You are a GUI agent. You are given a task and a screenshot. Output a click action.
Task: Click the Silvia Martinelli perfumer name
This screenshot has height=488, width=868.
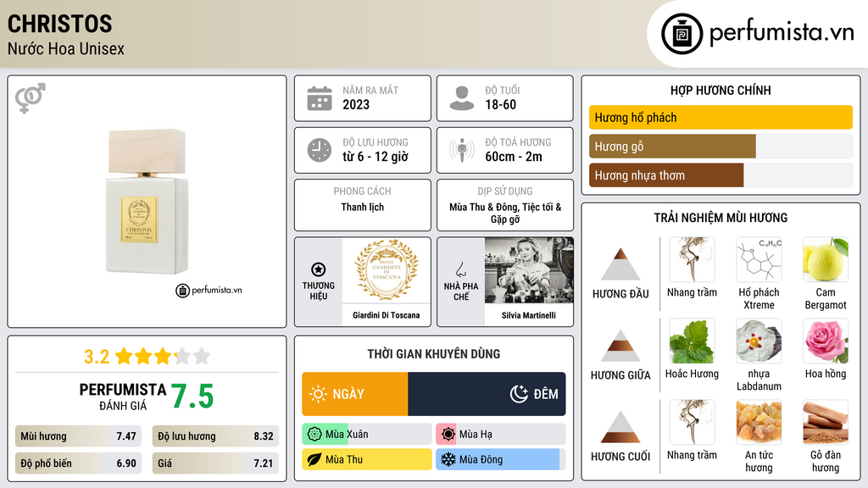(529, 315)
